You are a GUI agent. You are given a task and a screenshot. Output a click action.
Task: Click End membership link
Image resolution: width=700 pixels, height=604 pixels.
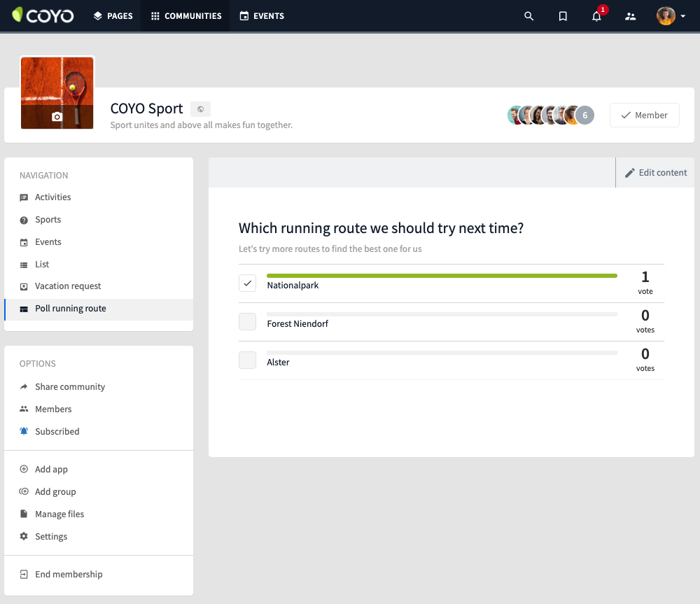[69, 574]
